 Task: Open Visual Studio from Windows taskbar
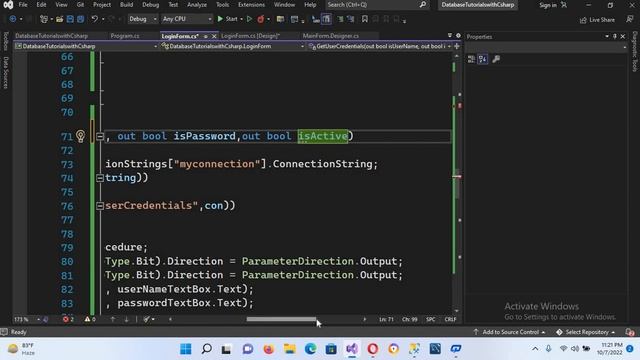[352, 349]
